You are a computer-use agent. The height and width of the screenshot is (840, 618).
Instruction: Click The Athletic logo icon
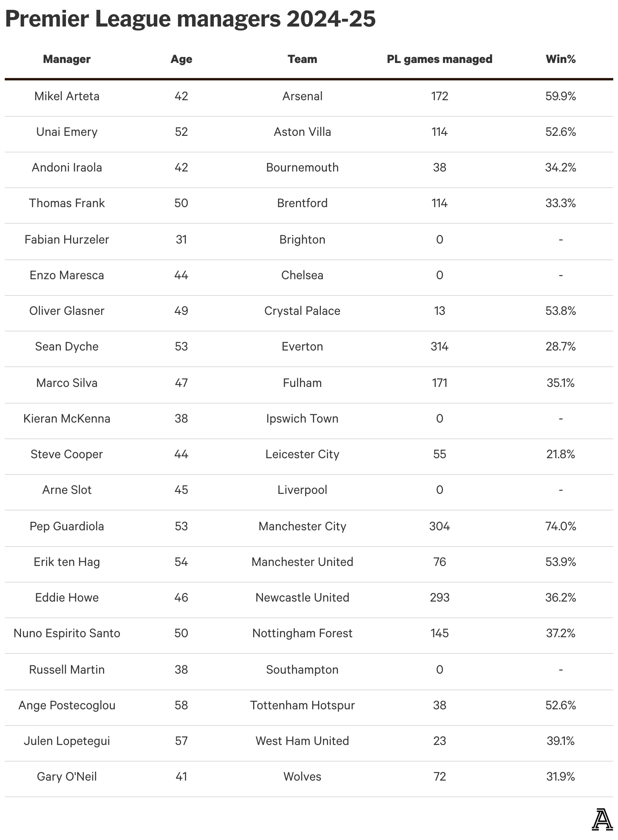(x=602, y=820)
